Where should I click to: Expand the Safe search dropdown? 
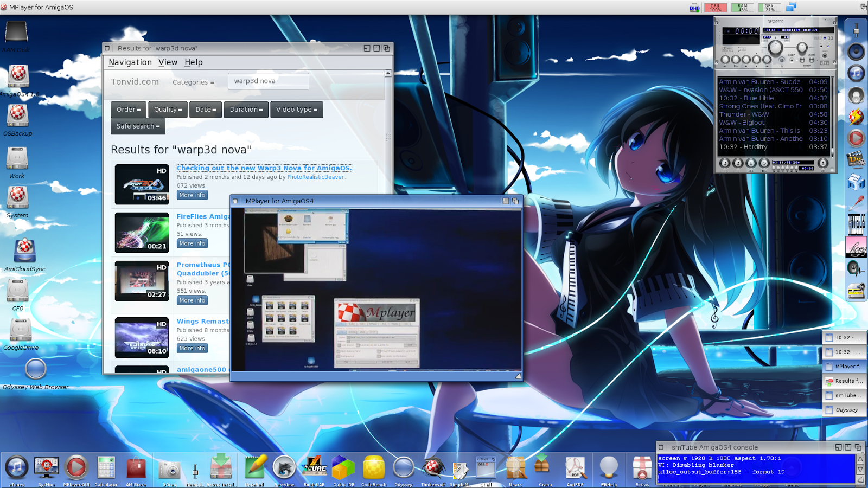coord(138,126)
